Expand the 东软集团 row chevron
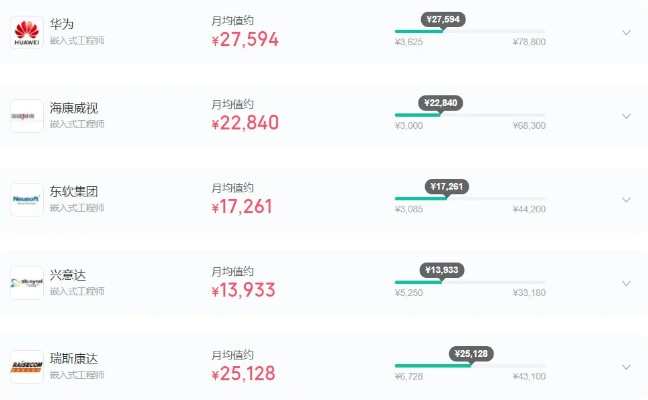This screenshot has width=648, height=400. [626, 199]
